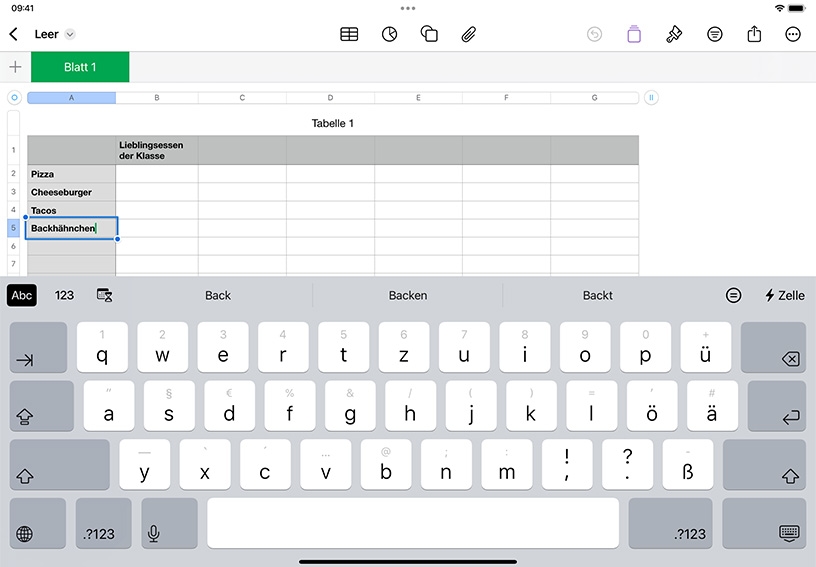Choose the Back autocomplete suggestion
This screenshot has width=816, height=567.
pyautogui.click(x=218, y=295)
